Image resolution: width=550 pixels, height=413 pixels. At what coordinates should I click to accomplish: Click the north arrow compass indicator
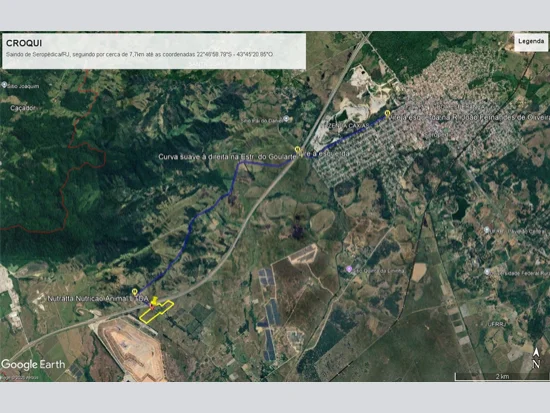(536, 358)
